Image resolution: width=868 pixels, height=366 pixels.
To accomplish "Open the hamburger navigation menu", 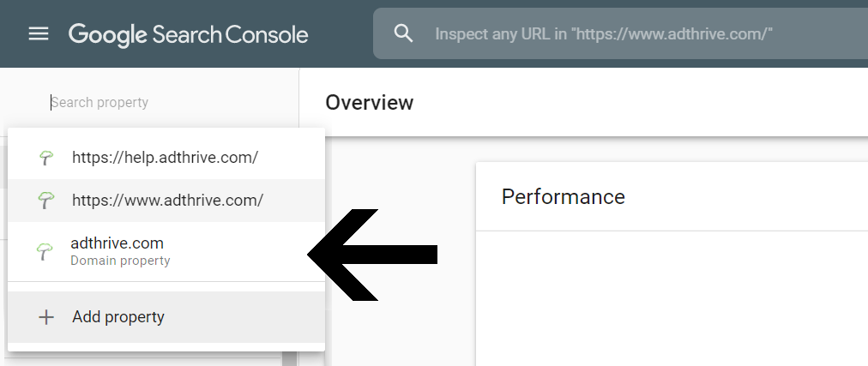I will point(39,33).
